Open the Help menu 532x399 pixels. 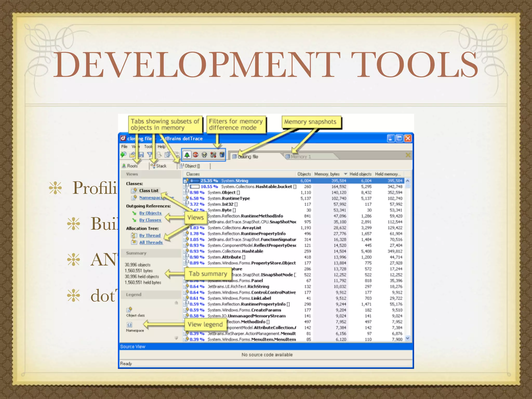161,147
